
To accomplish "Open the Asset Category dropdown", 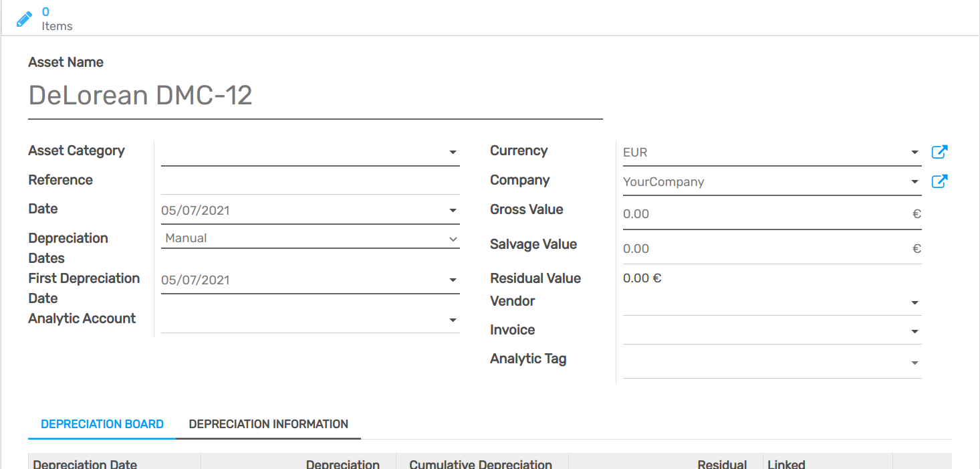I will tap(453, 152).
